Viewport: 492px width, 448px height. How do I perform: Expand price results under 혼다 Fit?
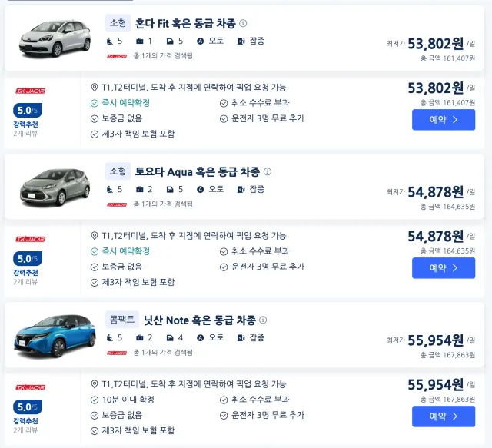[x=163, y=56]
